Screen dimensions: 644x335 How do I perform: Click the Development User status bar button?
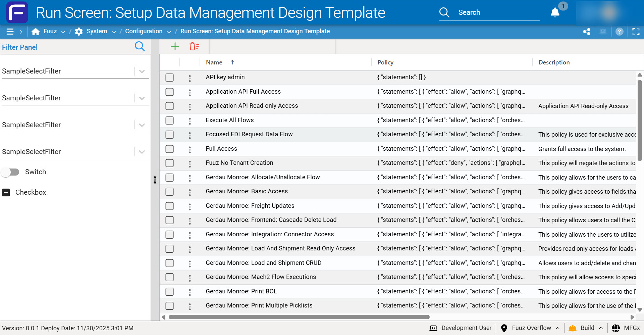tap(461, 328)
